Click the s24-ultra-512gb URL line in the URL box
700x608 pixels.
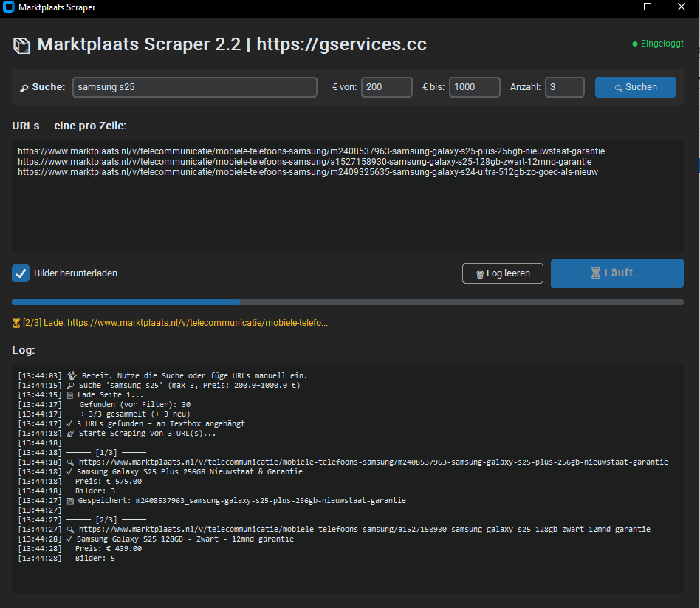click(x=308, y=172)
